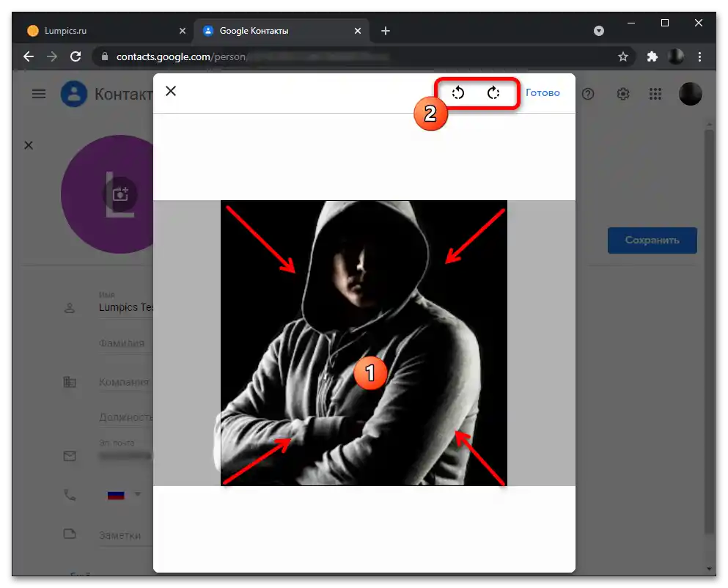Image resolution: width=728 pixels, height=588 pixels.
Task: Open Contacts settings gear
Action: click(x=623, y=95)
